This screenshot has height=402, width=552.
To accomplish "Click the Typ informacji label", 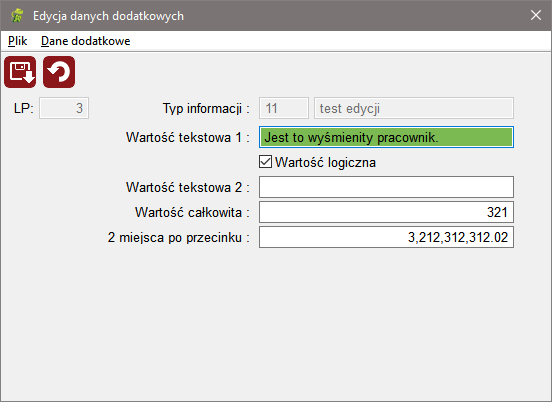I will pos(206,108).
